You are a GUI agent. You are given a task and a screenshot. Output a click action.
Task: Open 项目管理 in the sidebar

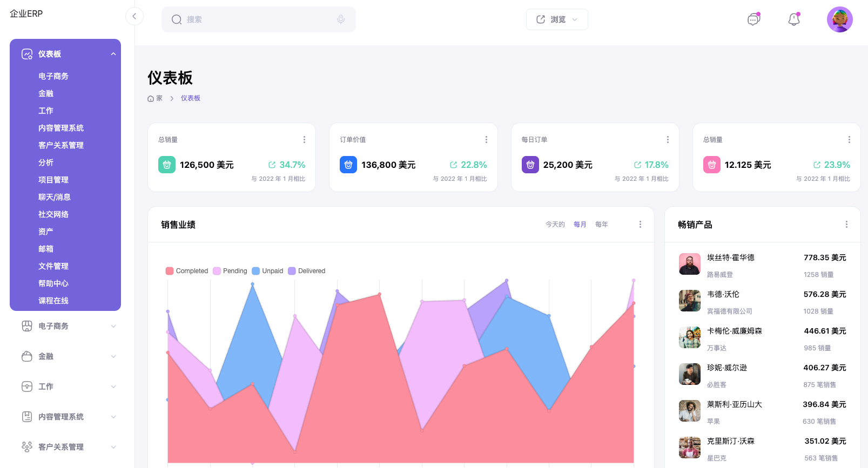(x=53, y=180)
